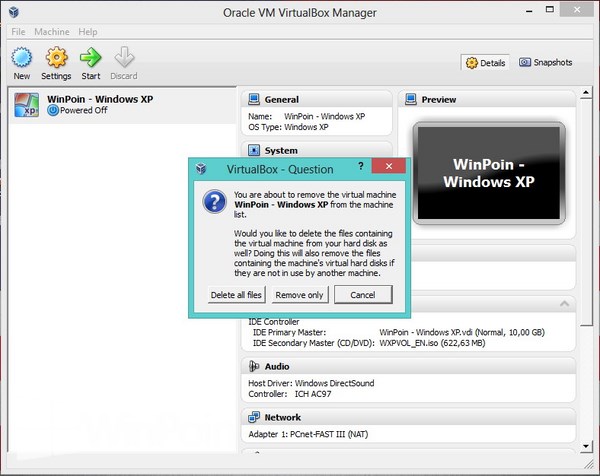Open the Help menu
This screenshot has width=600, height=476.
pos(88,32)
